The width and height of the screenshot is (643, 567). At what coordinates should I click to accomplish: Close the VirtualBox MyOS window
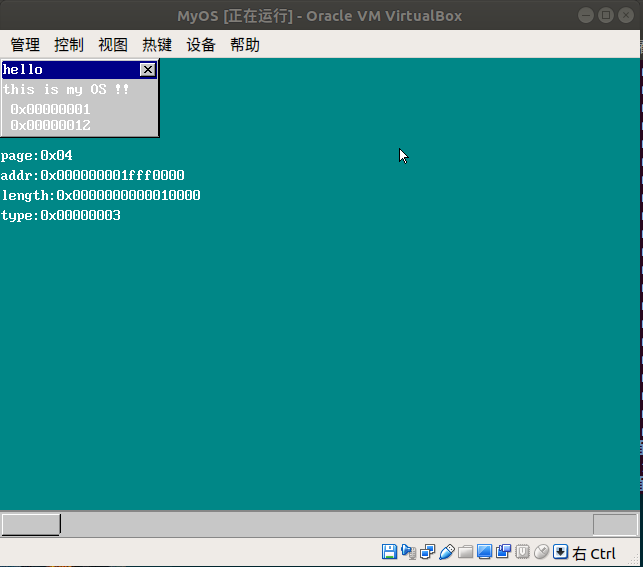tap(626, 16)
